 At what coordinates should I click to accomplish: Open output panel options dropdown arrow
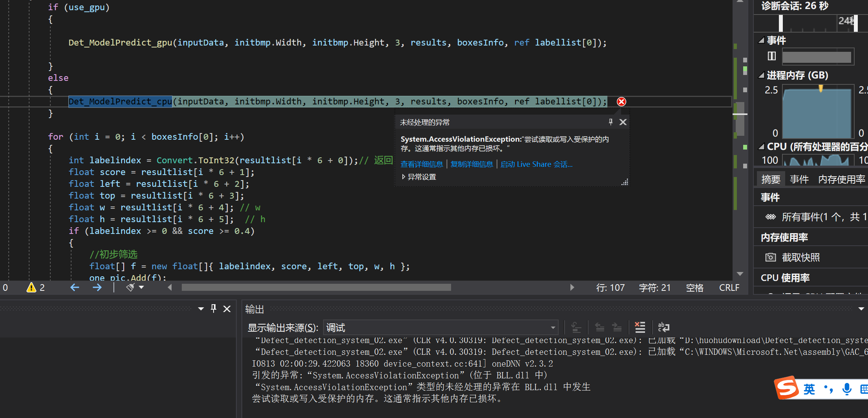(x=861, y=309)
